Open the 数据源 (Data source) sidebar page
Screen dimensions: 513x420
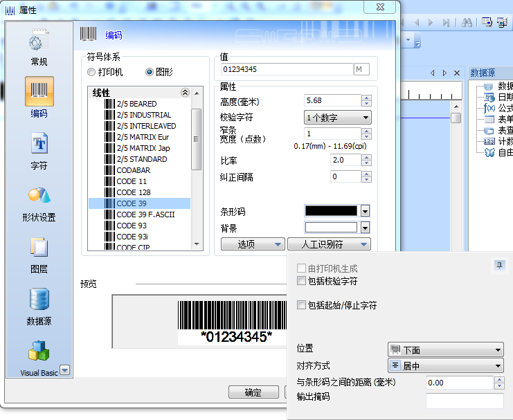39,307
